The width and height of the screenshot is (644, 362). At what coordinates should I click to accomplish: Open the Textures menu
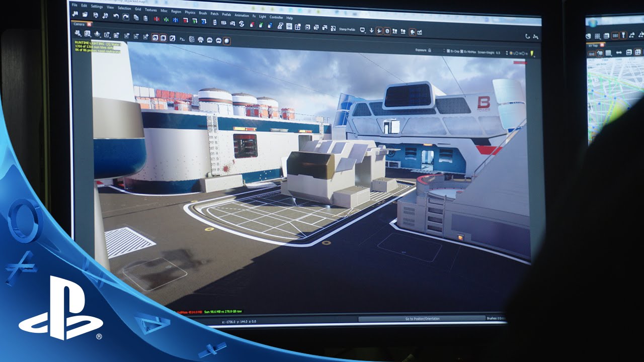tap(150, 10)
